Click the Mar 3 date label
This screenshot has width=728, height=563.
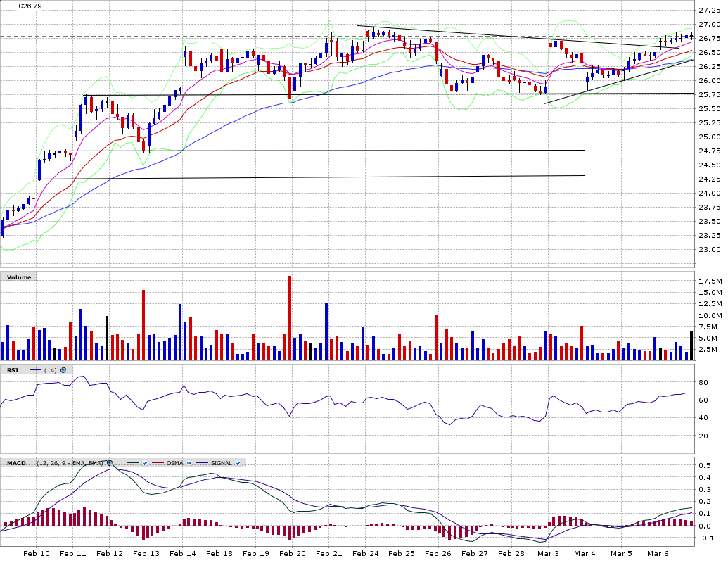[x=548, y=553]
